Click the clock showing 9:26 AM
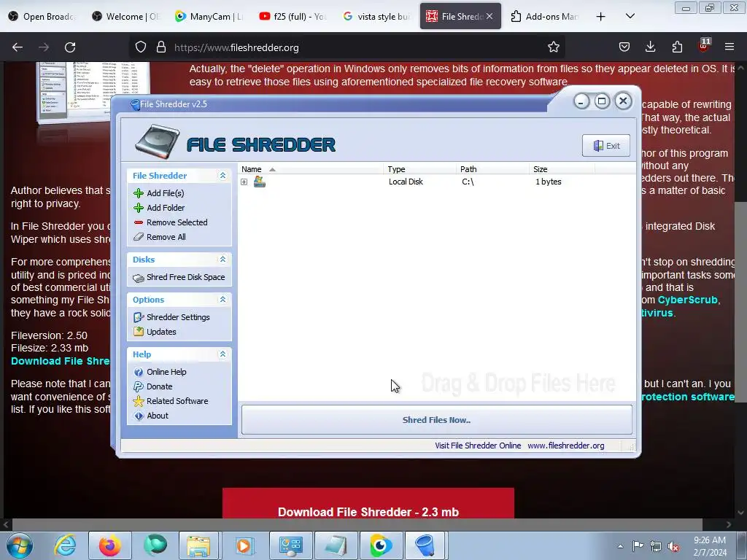Viewport: 747px width, 560px height. coord(710,546)
